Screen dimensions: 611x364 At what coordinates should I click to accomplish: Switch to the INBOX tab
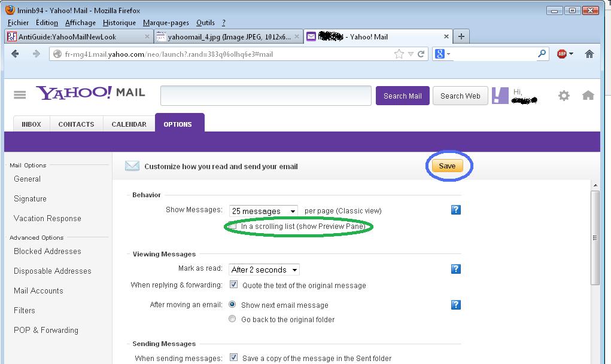click(32, 124)
